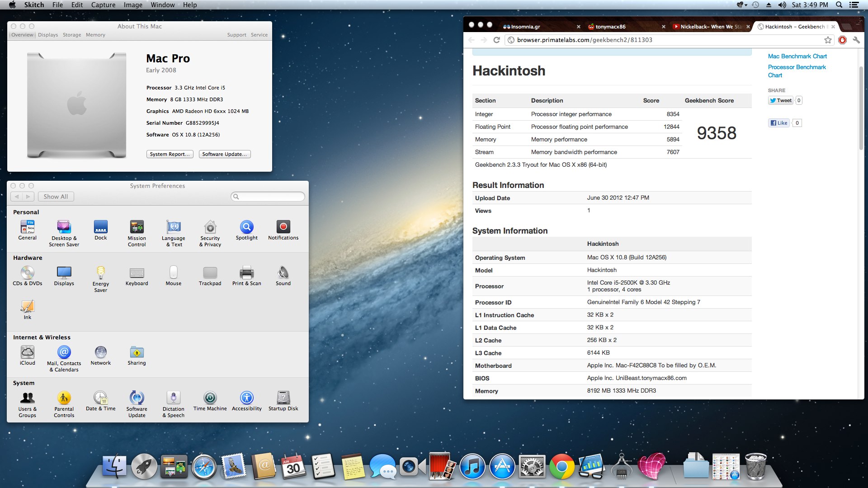868x488 pixels.
Task: Launch Safari from the Dock
Action: point(204,466)
